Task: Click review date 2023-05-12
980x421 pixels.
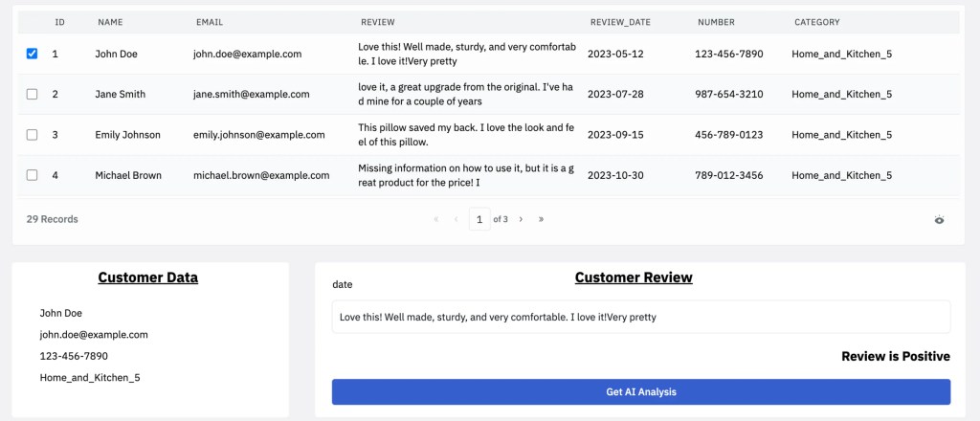Action: (x=615, y=54)
